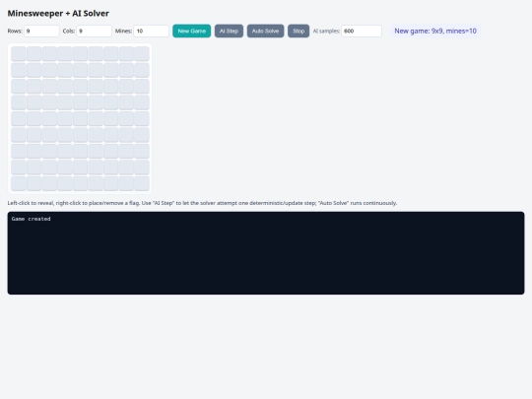The height and width of the screenshot is (399, 532).
Task: Reveal second row, second column cell
Action: [33, 70]
